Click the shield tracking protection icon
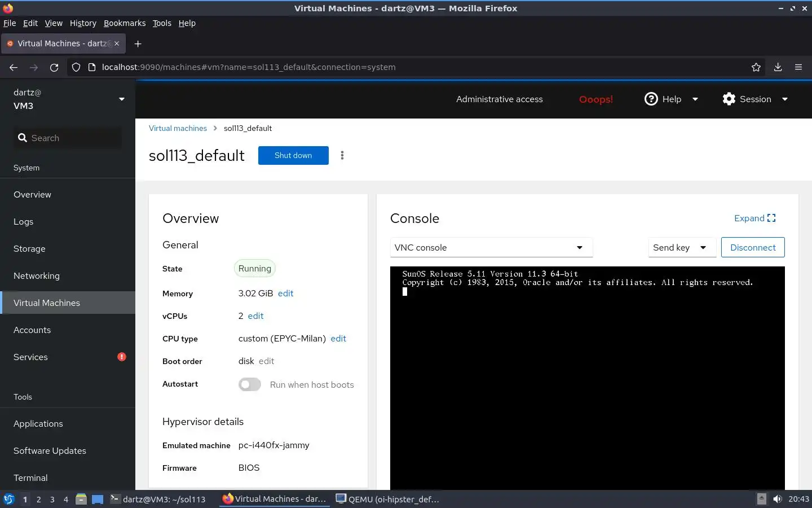Screen dimensions: 812x508 pyautogui.click(x=76, y=67)
